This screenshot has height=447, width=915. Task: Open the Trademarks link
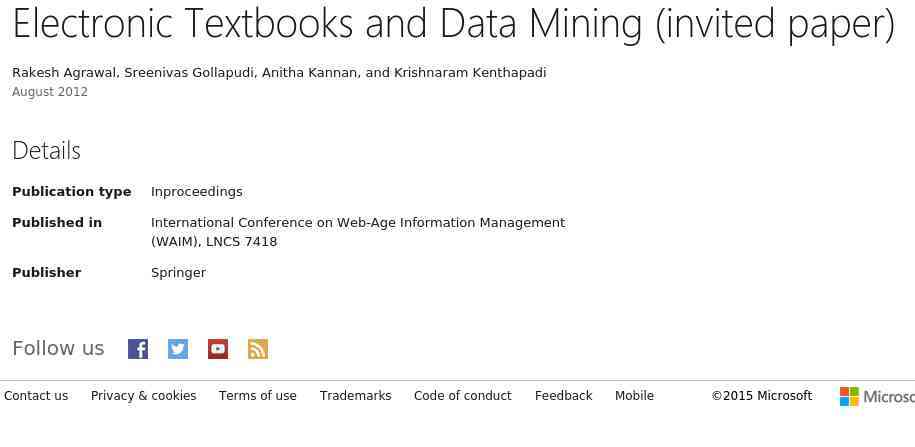(355, 396)
